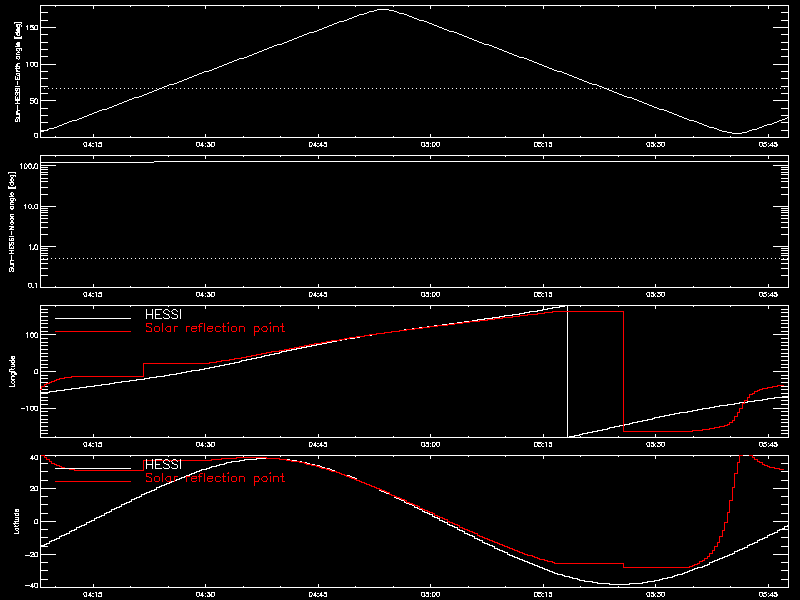This screenshot has width=800, height=600.
Task: Click the 'Sun-HESSI-Noon angle [deg]' y-axis label
Action: point(12,222)
